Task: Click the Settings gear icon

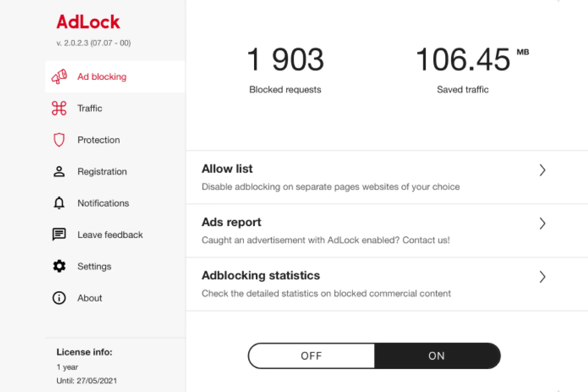Action: tap(59, 266)
